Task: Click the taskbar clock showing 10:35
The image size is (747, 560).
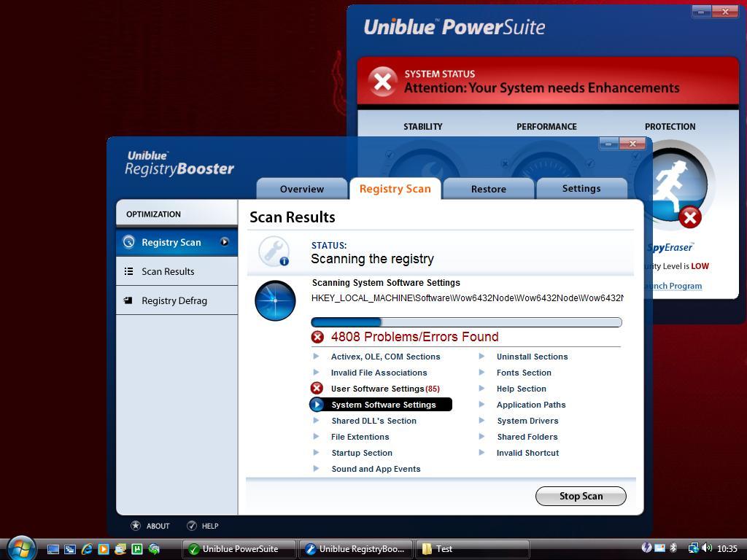Action: [x=727, y=548]
